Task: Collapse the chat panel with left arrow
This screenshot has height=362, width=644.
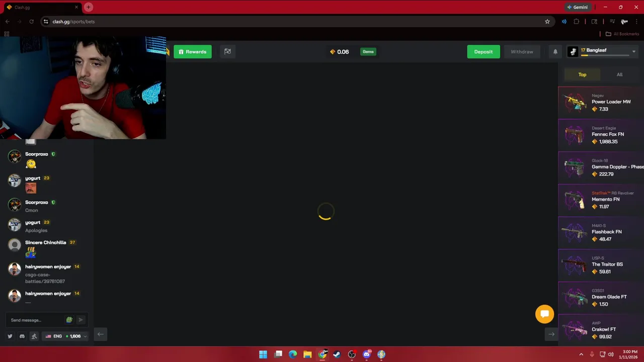Action: click(101, 334)
